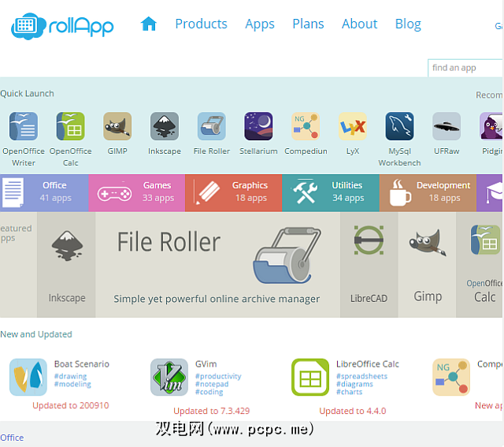Screen dimensions: 504x447
Task: Browse the Office category with 41 apps
Action: (x=44, y=193)
